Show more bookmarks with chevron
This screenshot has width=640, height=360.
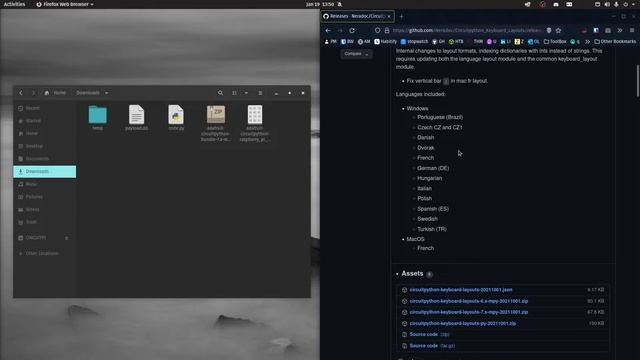(587, 41)
